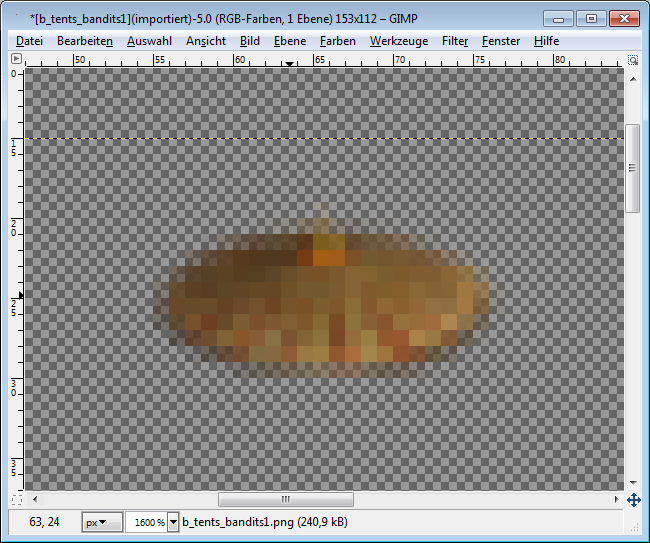The width and height of the screenshot is (650, 543).
Task: Close the GIMP window
Action: pos(624,19)
